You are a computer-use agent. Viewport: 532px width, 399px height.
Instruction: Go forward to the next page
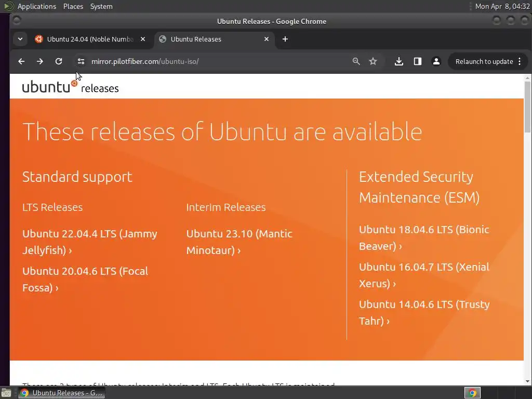39,61
